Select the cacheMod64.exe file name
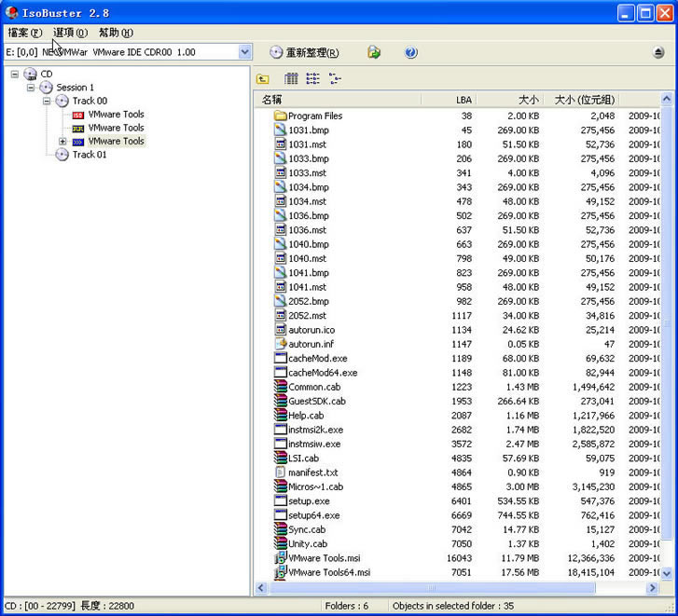 323,373
